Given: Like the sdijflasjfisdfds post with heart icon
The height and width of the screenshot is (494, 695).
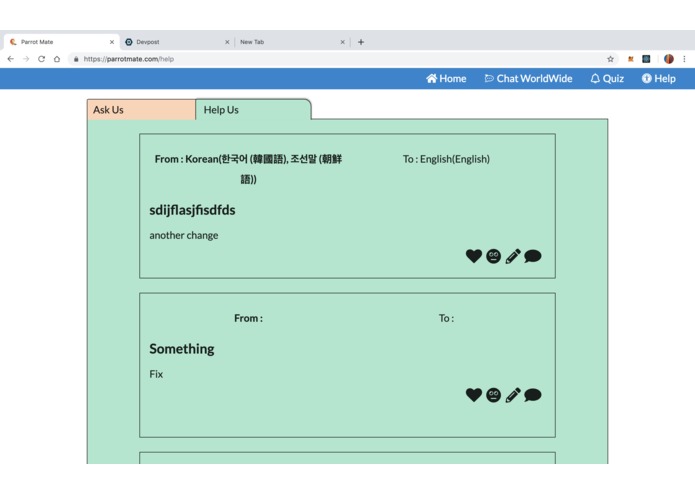Looking at the screenshot, I should point(473,256).
